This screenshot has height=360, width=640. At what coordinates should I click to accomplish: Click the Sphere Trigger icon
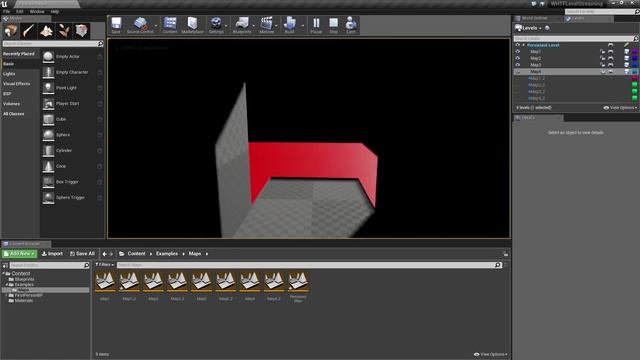click(48, 198)
